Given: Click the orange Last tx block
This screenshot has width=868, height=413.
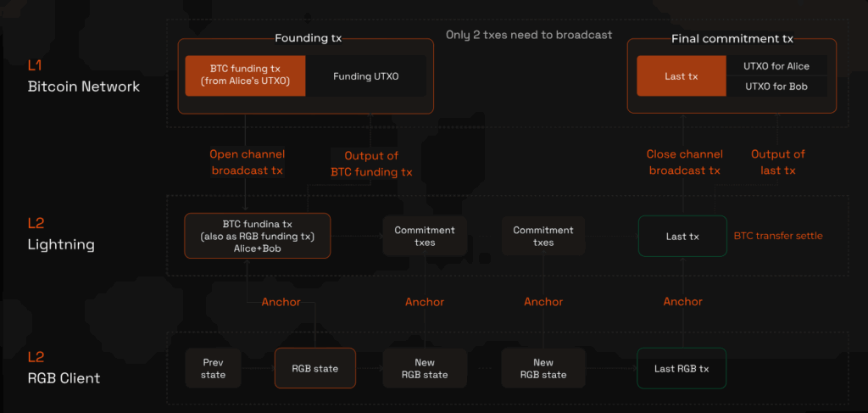Looking at the screenshot, I should pyautogui.click(x=682, y=76).
